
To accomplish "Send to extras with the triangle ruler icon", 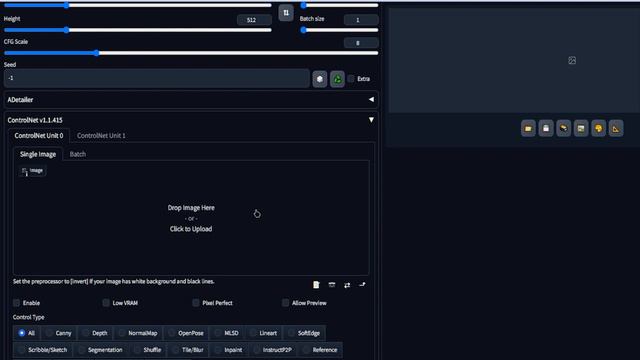I will pyautogui.click(x=616, y=129).
